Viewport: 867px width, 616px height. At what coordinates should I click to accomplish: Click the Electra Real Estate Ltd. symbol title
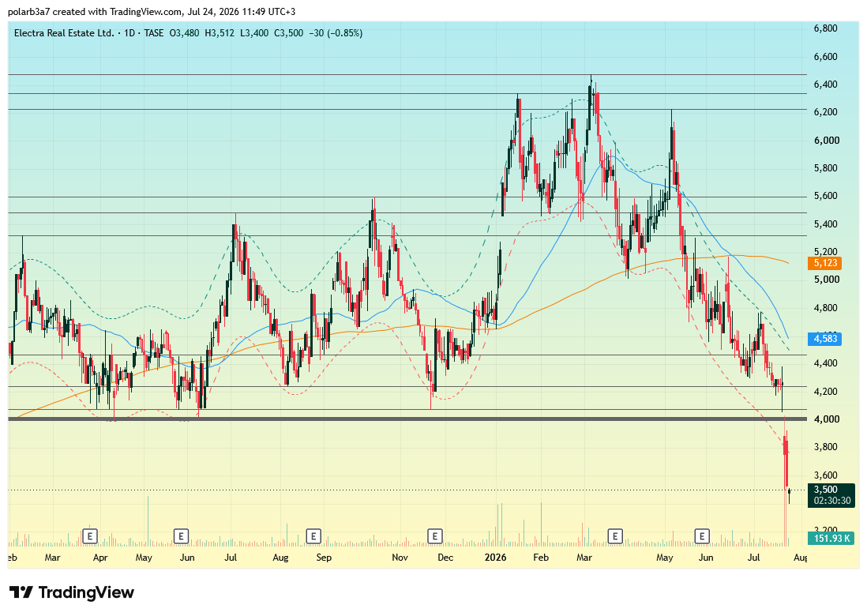pyautogui.click(x=64, y=33)
